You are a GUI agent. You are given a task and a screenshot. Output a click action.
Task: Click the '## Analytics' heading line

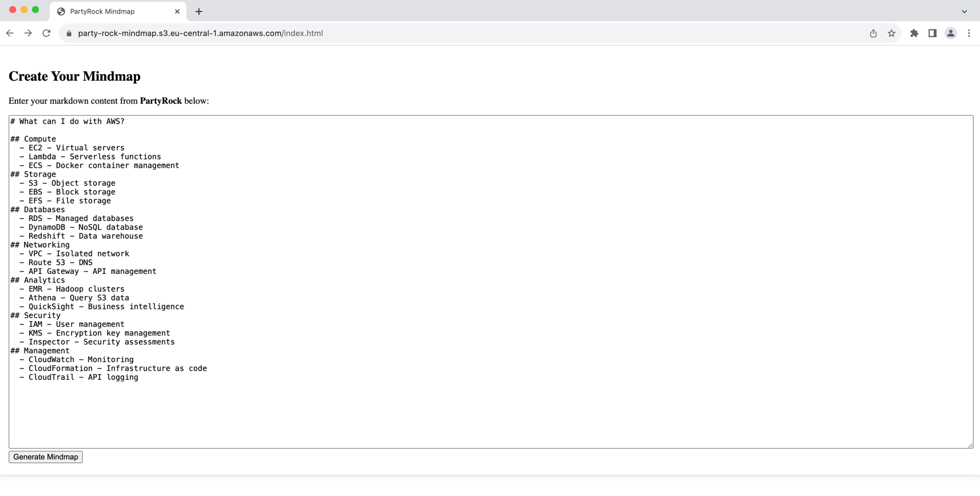(x=38, y=280)
